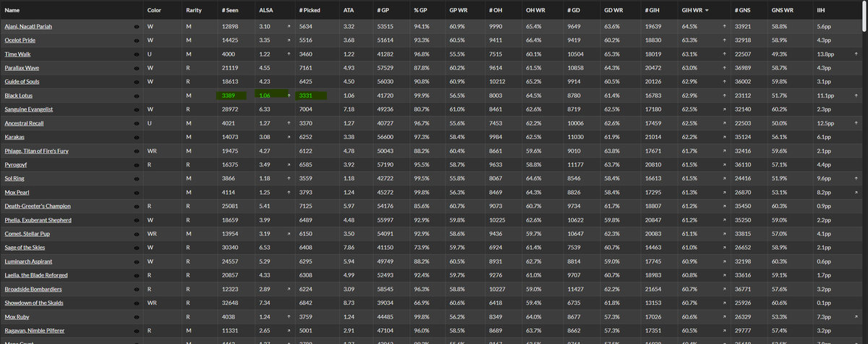Viewport: 868px width, 344px height.
Task: Sort table by the Name column header
Action: tap(12, 11)
